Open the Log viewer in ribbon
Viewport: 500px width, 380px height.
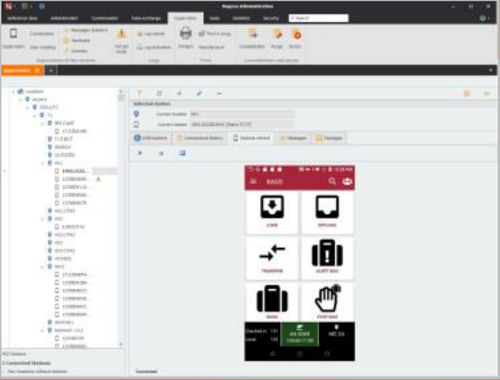coord(151,34)
